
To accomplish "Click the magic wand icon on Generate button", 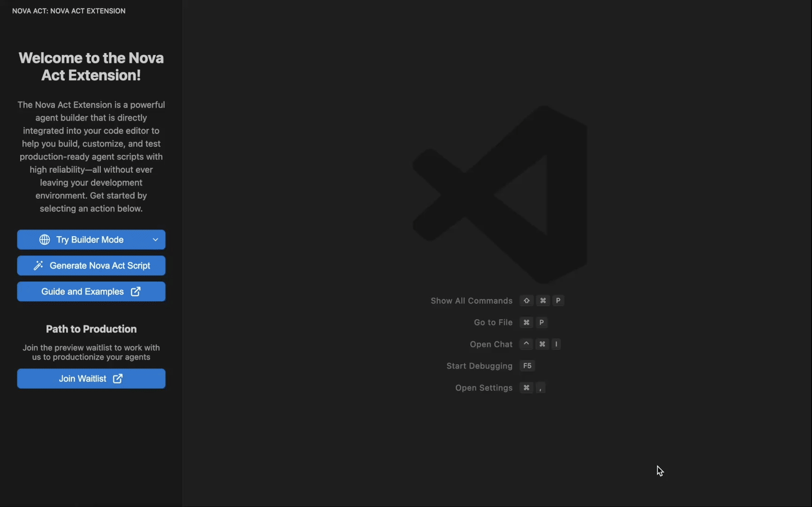I will [38, 266].
